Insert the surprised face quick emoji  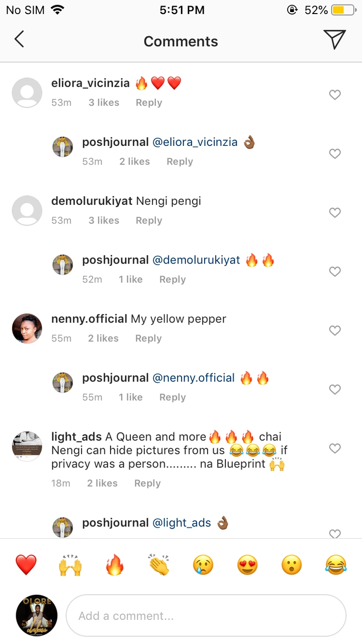(291, 565)
